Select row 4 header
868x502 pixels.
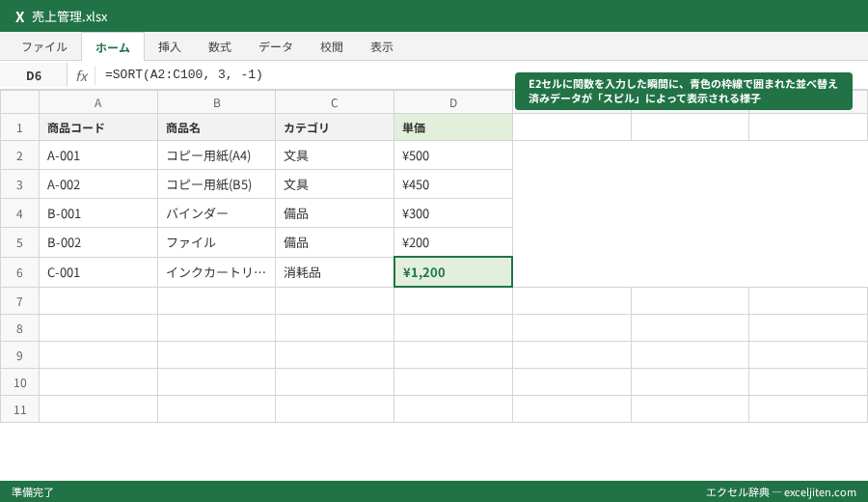click(x=19, y=213)
